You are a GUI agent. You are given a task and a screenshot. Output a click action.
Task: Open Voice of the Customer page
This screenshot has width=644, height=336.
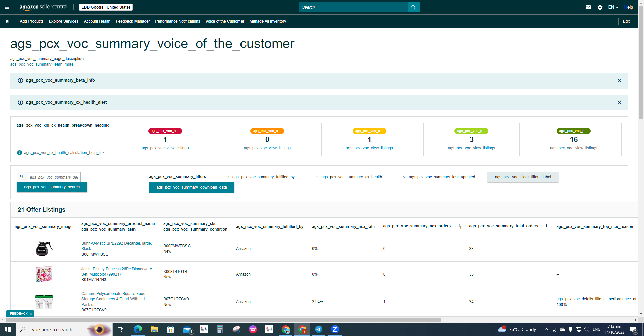coord(225,21)
